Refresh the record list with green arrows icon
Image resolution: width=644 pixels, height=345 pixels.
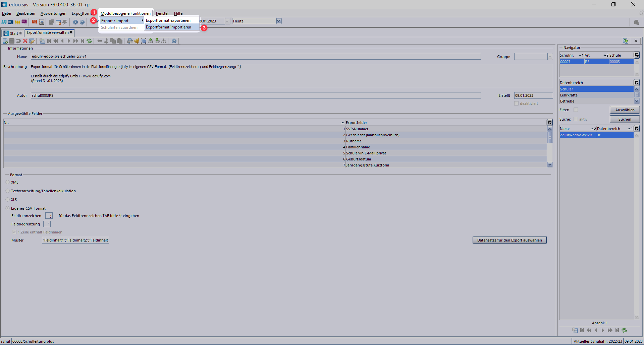coord(89,41)
